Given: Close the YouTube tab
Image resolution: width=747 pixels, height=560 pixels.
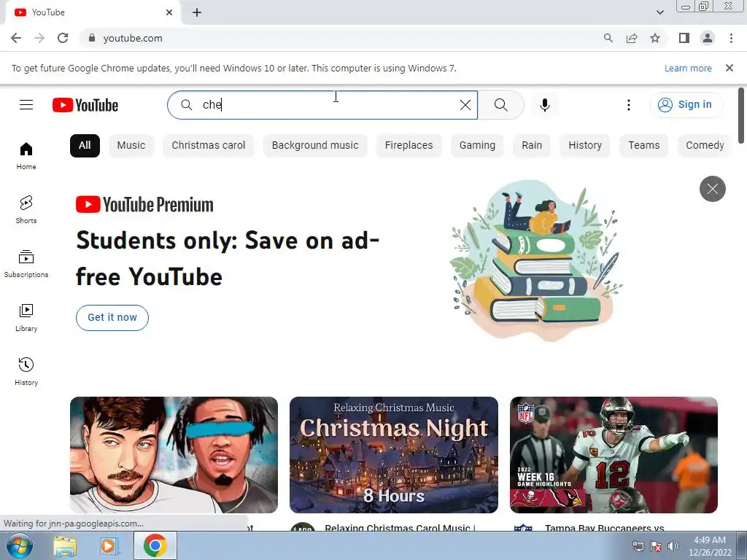Looking at the screenshot, I should 169,12.
